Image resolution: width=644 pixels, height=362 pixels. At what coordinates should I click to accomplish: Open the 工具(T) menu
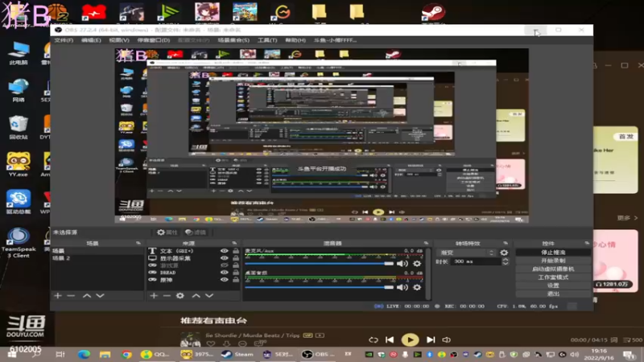(x=267, y=40)
